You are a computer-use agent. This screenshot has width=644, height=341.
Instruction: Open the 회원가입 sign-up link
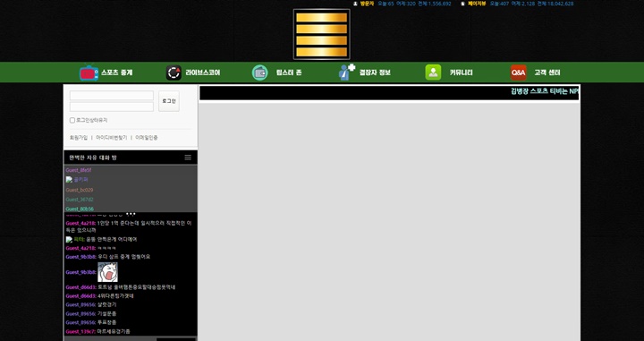pos(79,138)
